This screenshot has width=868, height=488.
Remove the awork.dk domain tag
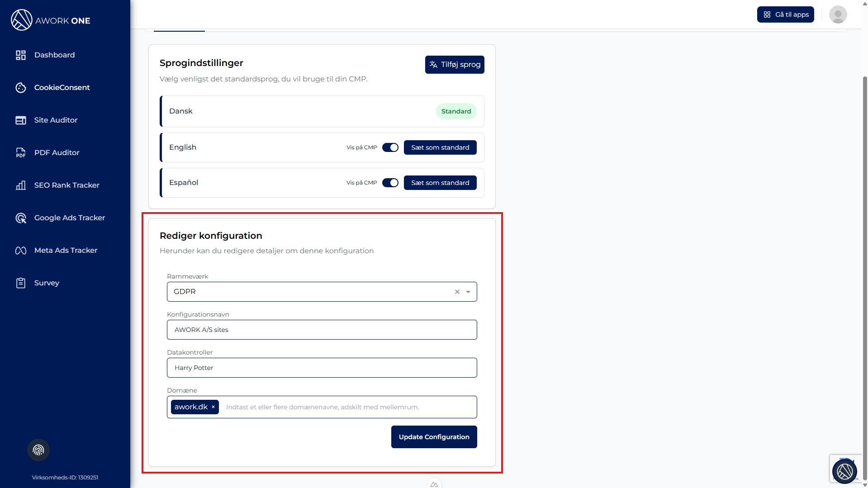pos(213,407)
